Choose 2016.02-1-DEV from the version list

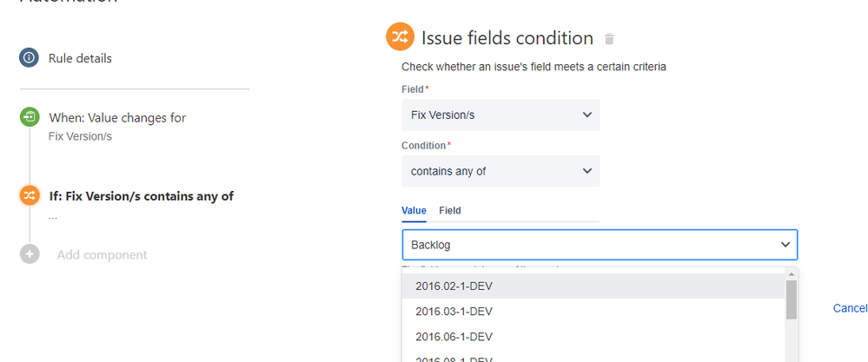[593, 286]
